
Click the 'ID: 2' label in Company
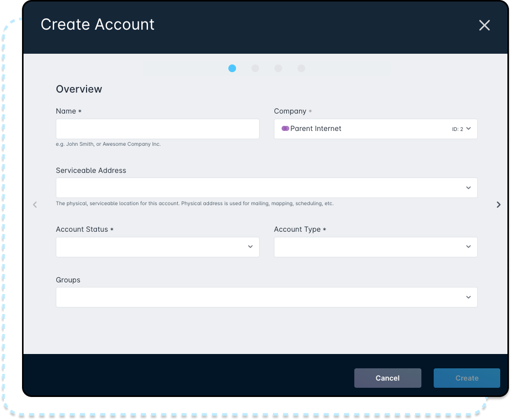pos(457,129)
